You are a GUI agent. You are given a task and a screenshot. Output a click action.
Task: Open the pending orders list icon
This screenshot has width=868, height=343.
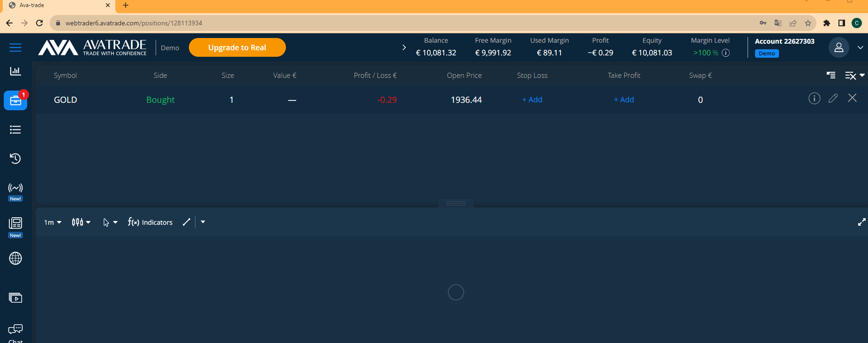pyautogui.click(x=15, y=130)
